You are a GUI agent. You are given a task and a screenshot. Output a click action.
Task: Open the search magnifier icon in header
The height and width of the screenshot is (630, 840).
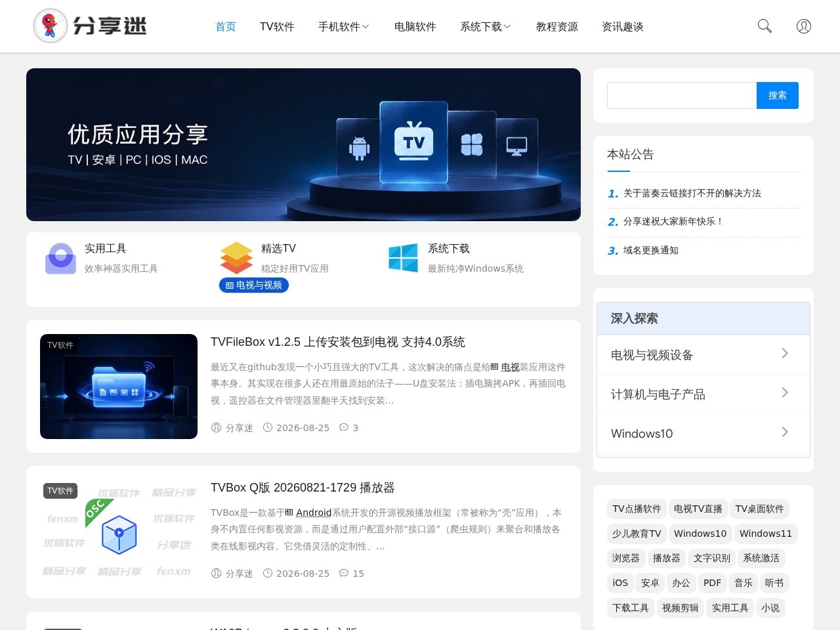(765, 26)
